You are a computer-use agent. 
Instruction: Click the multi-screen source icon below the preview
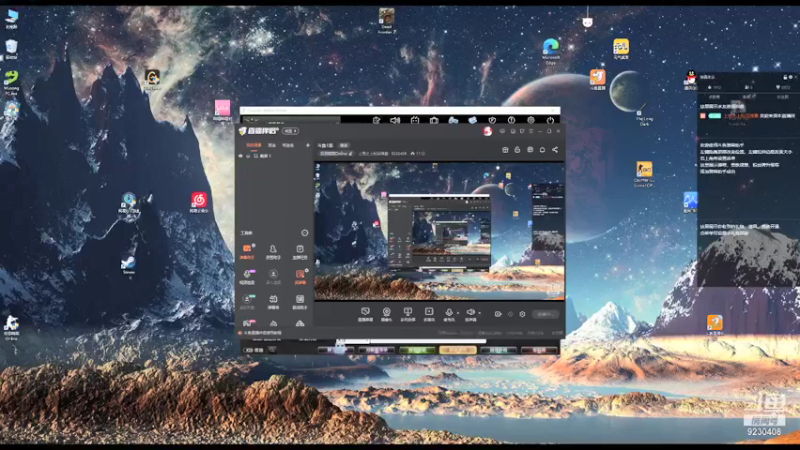(x=408, y=314)
